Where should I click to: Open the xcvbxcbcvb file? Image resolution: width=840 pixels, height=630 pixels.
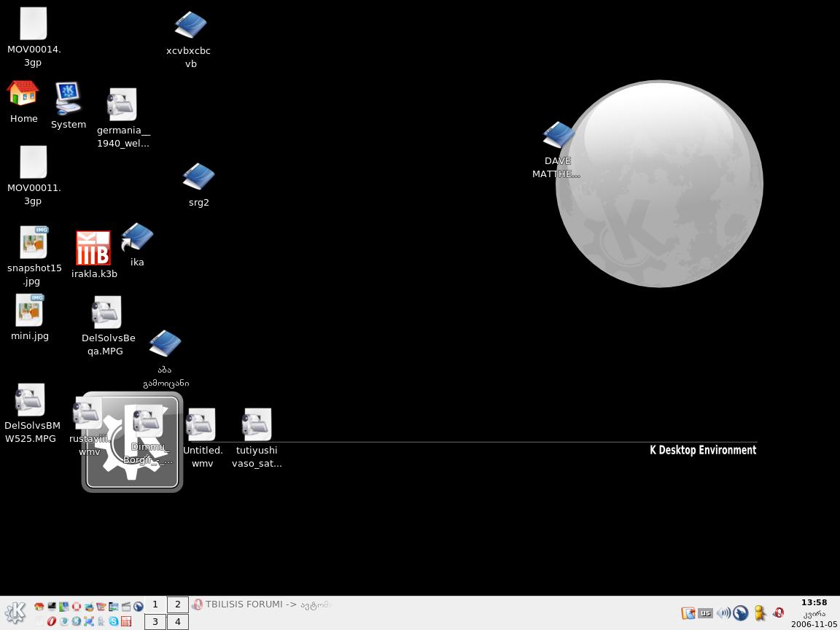189,24
